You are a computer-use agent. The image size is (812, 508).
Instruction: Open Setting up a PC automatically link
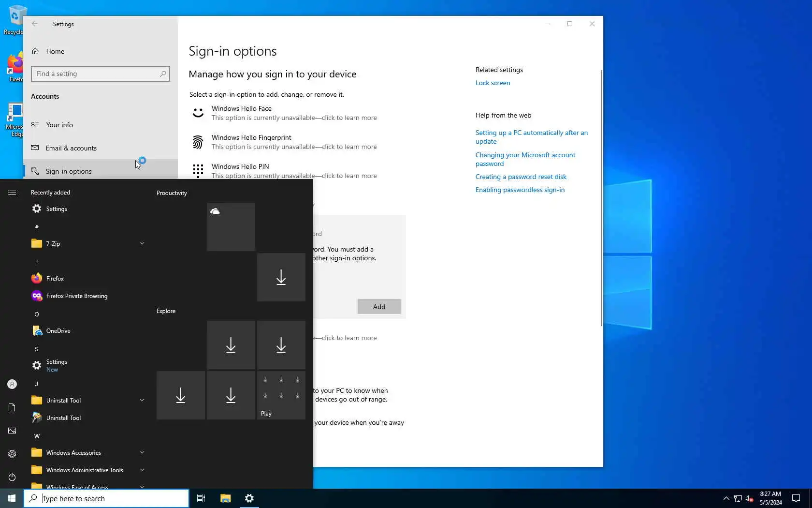pos(532,137)
